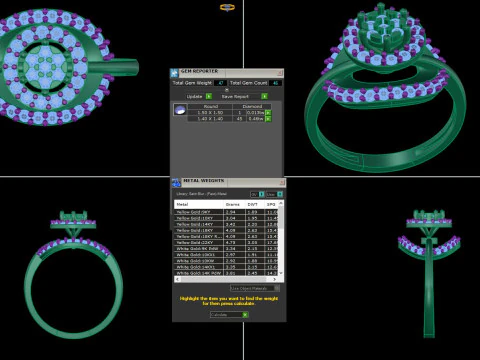Click the Diamond column header
480x360 pixels.
(x=252, y=106)
